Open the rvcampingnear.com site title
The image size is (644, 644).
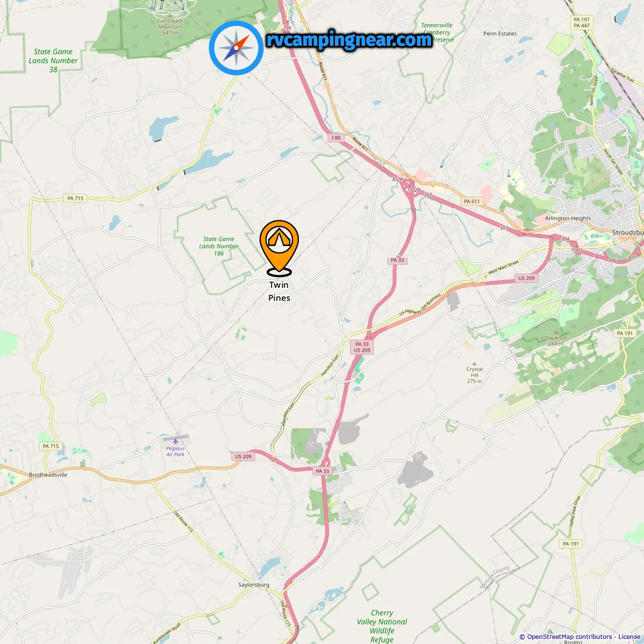tap(349, 40)
